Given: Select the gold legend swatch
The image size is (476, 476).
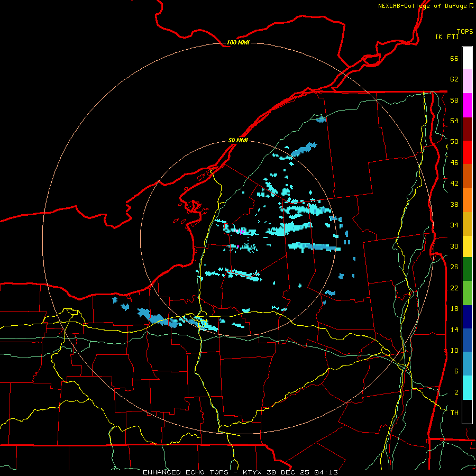Looking at the screenshot, I should (x=467, y=224).
